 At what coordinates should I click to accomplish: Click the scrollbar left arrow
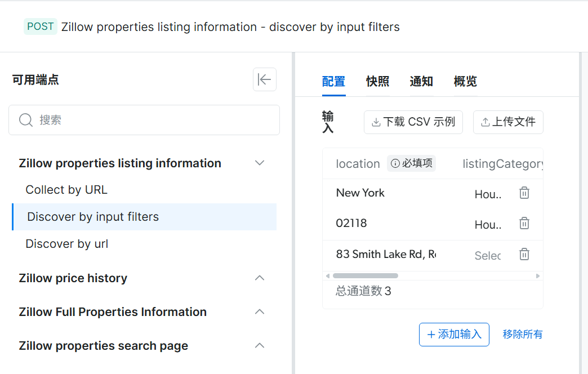(328, 276)
